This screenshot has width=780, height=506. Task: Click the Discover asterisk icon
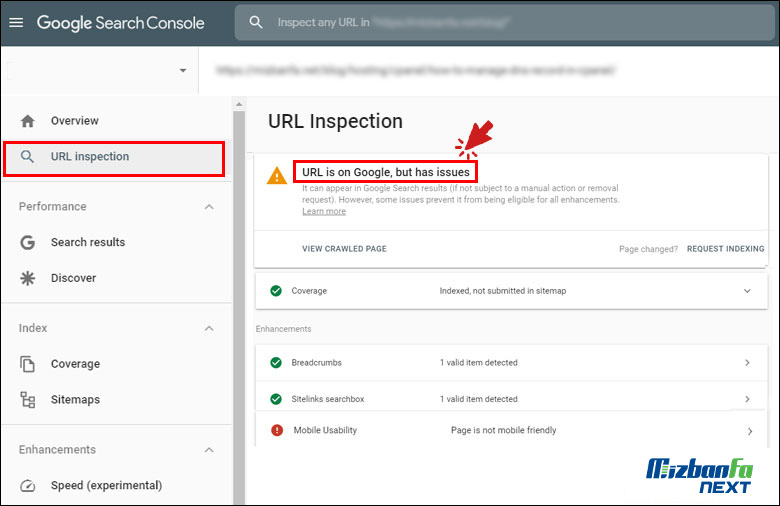27,278
